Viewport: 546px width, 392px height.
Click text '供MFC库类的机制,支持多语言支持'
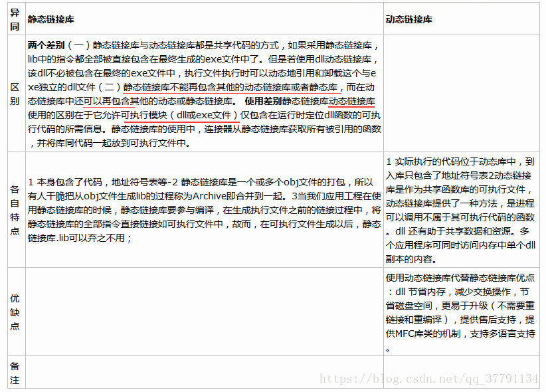click(x=460, y=334)
